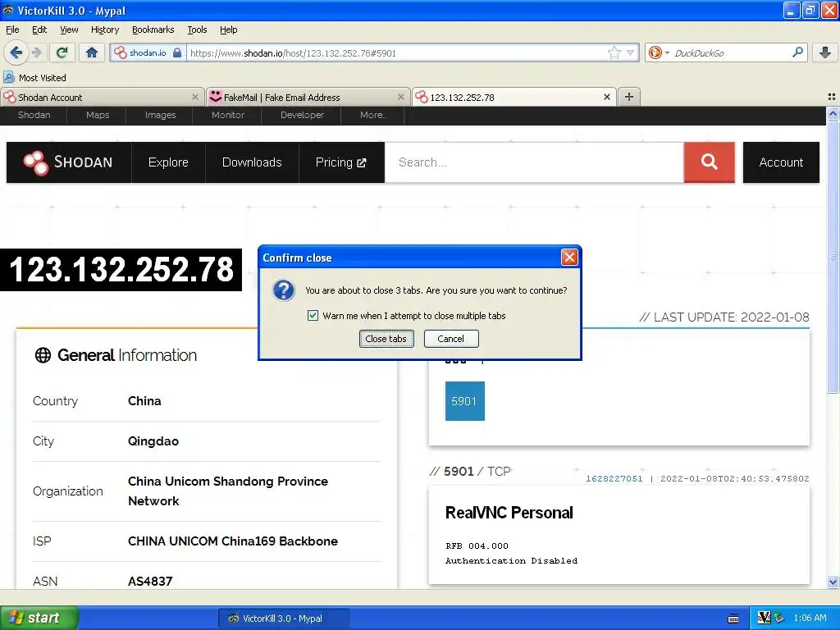Click the red Shodan search button
Screen dimensions: 840x630
click(709, 162)
